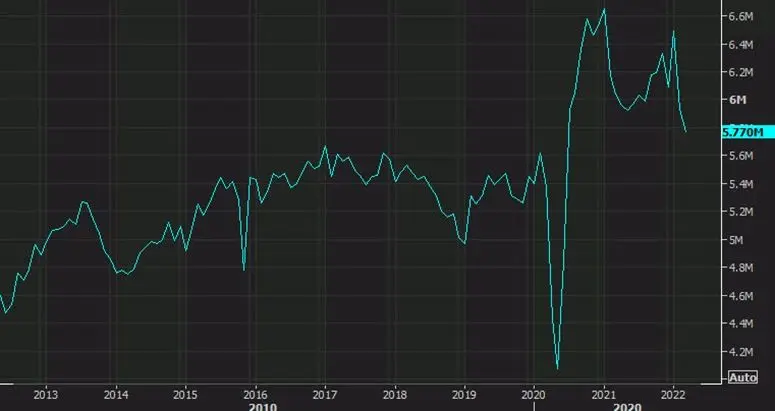Click the 2017 x-axis year label

326,392
